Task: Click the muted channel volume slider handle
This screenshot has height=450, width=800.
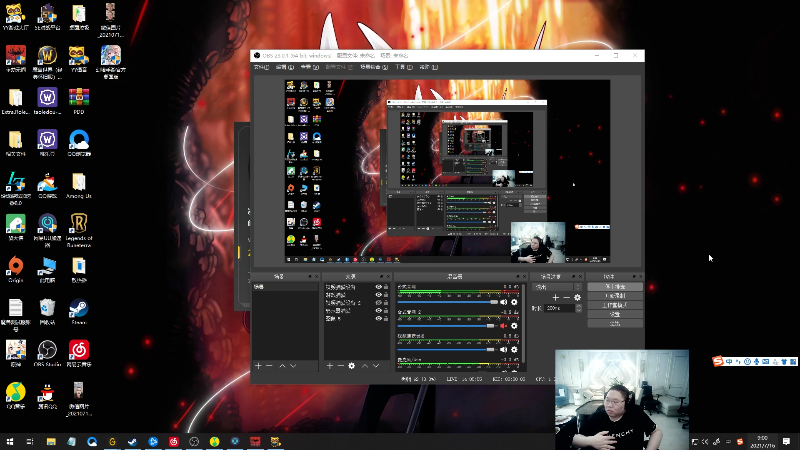Action: 490,326
